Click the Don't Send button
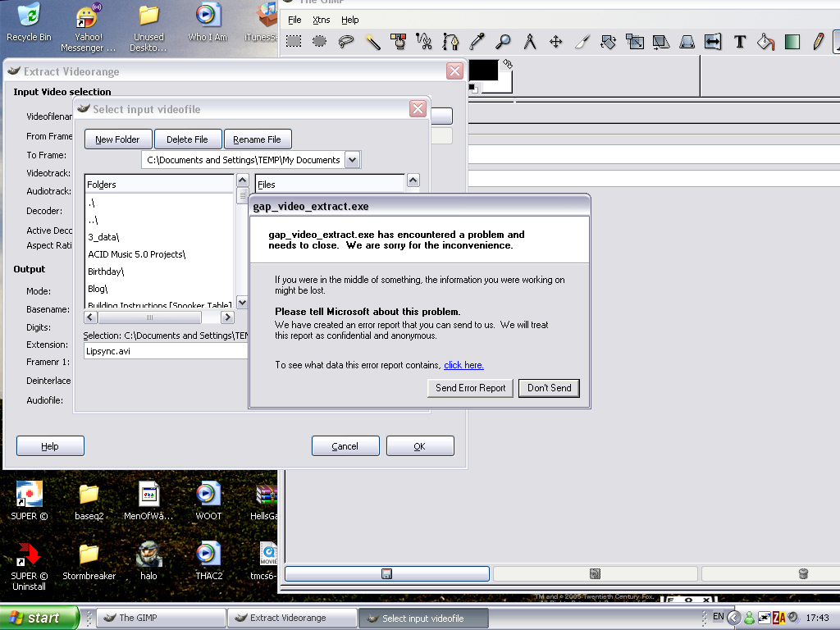840x630 pixels. (549, 388)
